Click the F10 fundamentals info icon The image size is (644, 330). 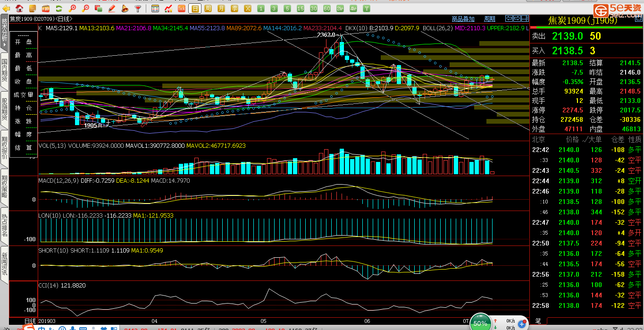coord(46,8)
